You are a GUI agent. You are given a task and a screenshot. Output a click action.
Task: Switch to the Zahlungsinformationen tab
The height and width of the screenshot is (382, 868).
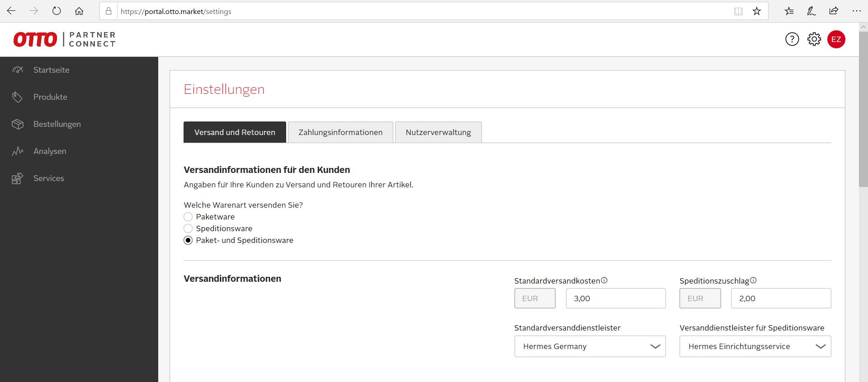340,132
